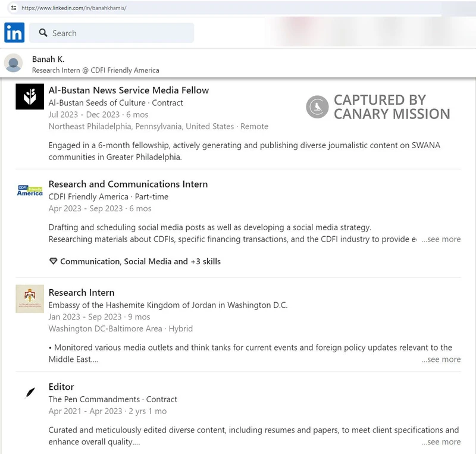476x454 pixels.
Task: Open the Al-Bustan Seeds of Culture company logo
Action: 29,95
